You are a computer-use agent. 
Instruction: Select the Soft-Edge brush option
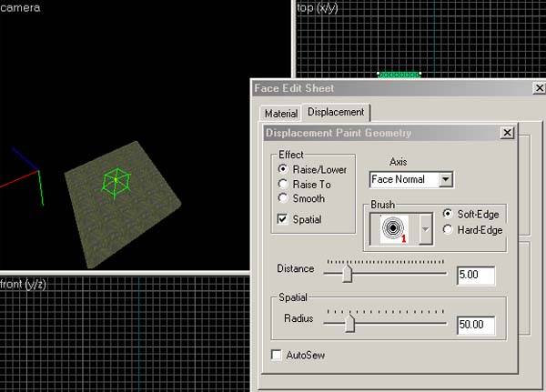[x=448, y=214]
